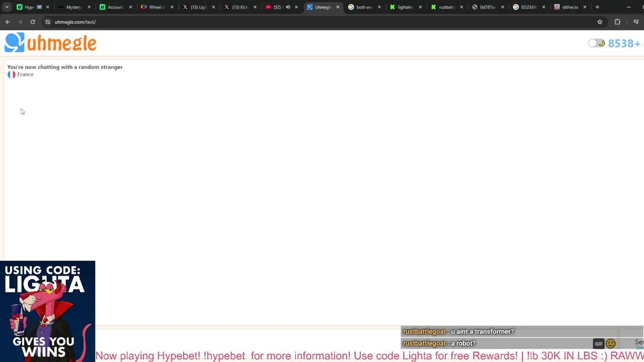Switch to the 'both wo' Google tab

(x=363, y=7)
